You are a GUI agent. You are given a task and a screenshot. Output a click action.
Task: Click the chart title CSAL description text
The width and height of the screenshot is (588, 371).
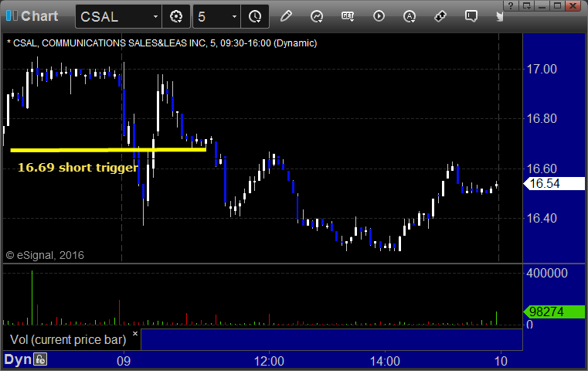[x=161, y=43]
